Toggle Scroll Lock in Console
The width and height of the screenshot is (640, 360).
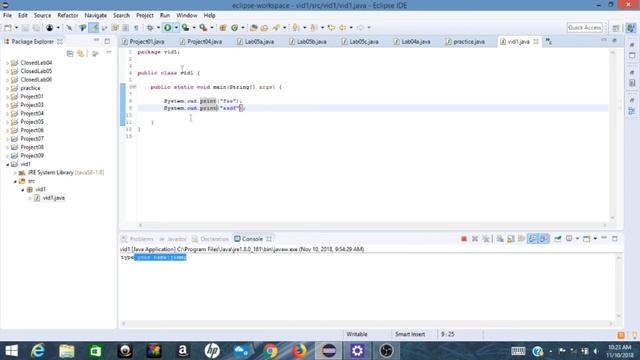click(511, 239)
